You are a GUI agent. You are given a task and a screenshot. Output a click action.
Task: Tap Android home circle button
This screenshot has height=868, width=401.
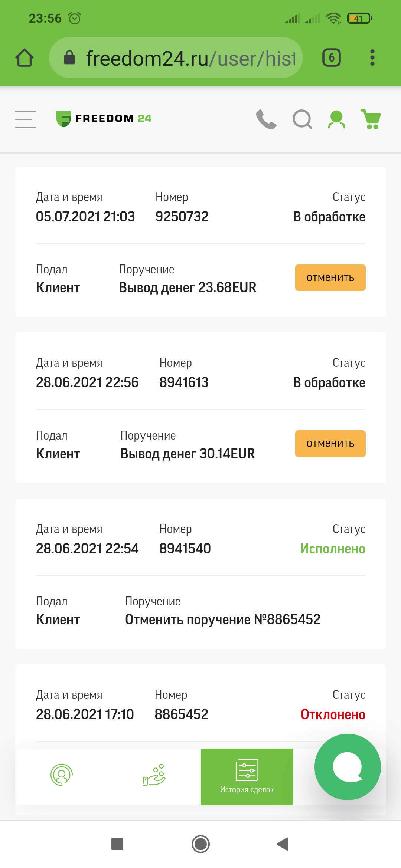(200, 844)
